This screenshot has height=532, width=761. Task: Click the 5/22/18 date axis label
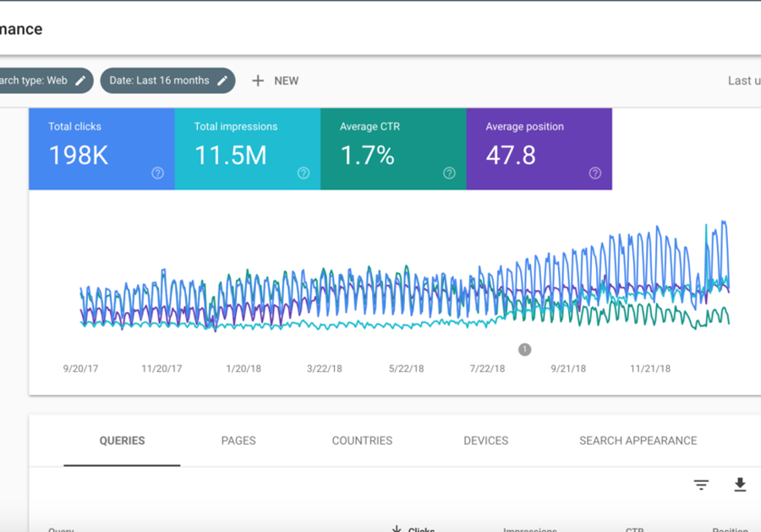click(x=406, y=369)
